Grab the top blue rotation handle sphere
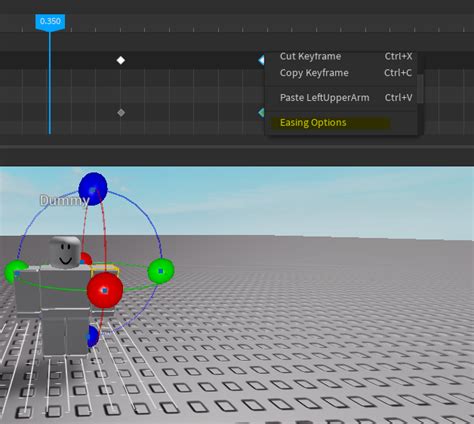Viewport: 474px width, 424px height. click(93, 189)
